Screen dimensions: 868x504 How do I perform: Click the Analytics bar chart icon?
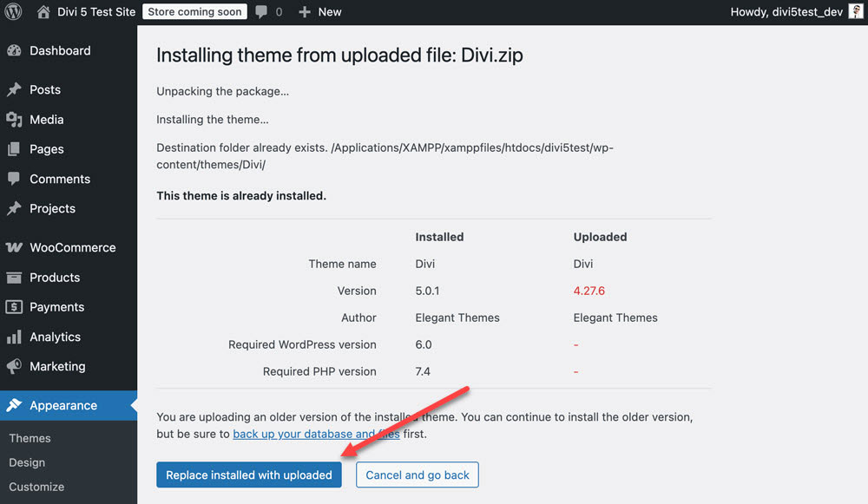[14, 337]
